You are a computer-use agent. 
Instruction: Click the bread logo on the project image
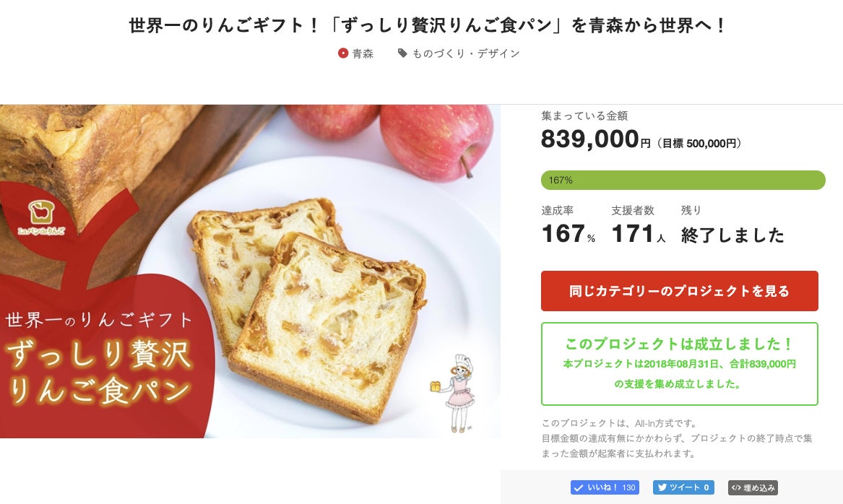coord(40,212)
